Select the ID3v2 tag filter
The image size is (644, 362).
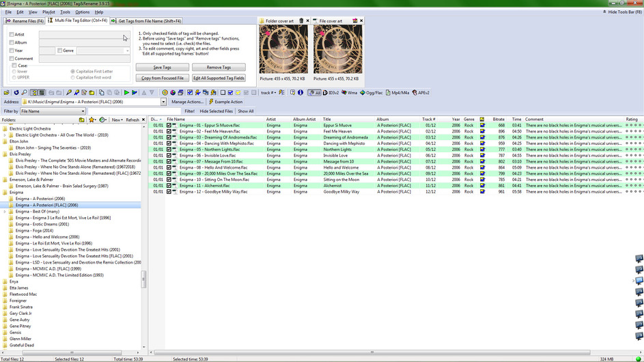[331, 93]
